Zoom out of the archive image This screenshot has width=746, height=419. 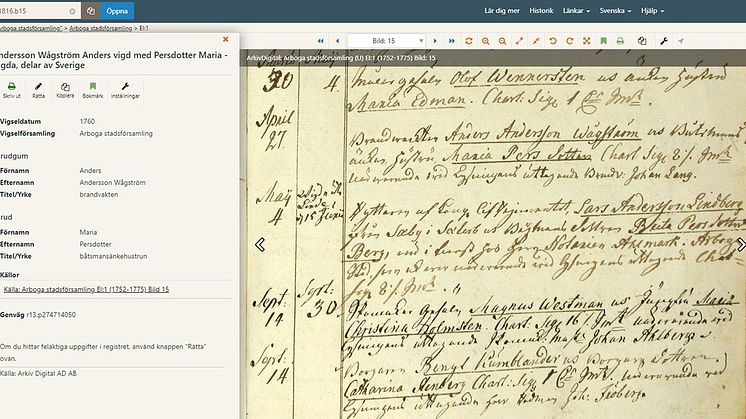pos(502,41)
